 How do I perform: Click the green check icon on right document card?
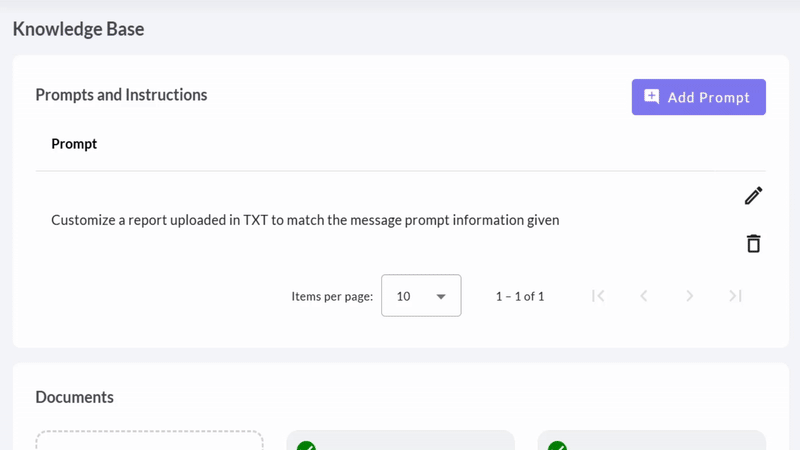point(557,445)
